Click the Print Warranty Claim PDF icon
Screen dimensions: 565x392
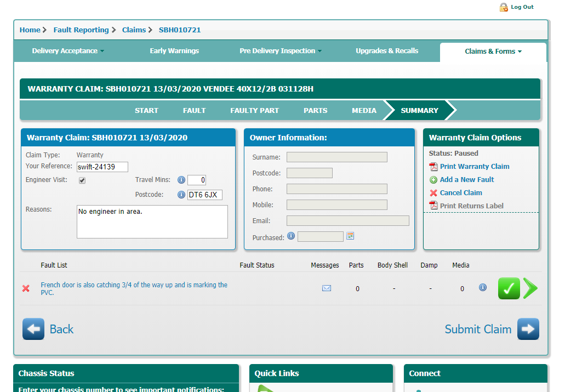point(433,167)
